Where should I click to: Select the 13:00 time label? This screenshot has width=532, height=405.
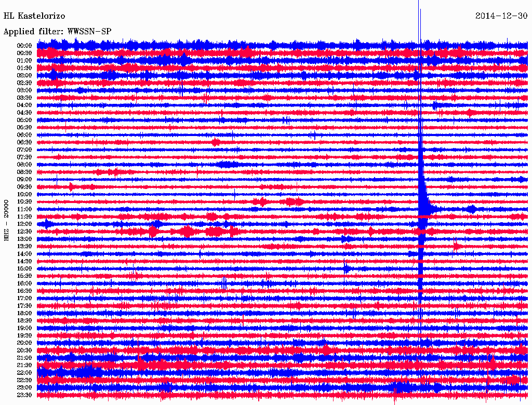pyautogui.click(x=24, y=239)
